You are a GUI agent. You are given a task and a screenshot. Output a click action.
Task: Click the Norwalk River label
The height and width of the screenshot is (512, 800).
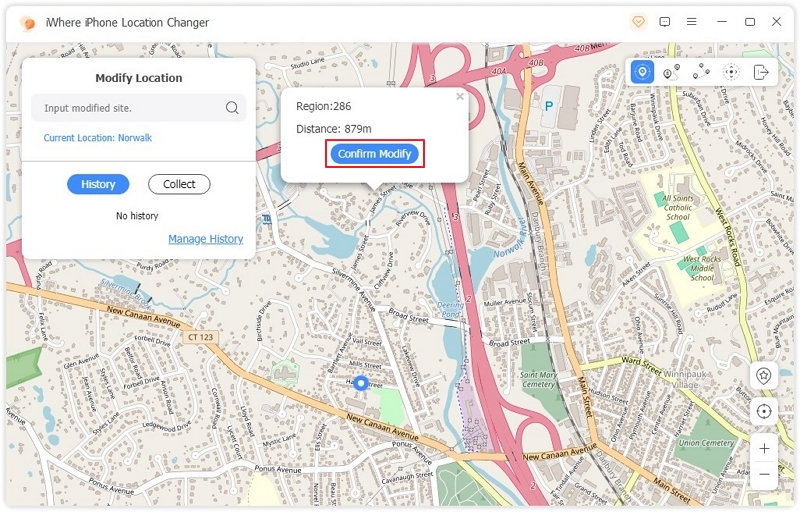[x=510, y=238]
